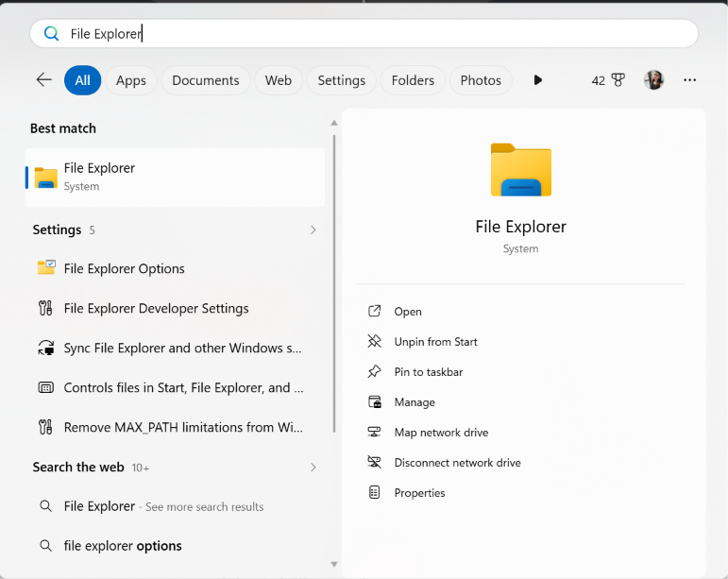
Task: Open the user profile avatar
Action: point(653,80)
